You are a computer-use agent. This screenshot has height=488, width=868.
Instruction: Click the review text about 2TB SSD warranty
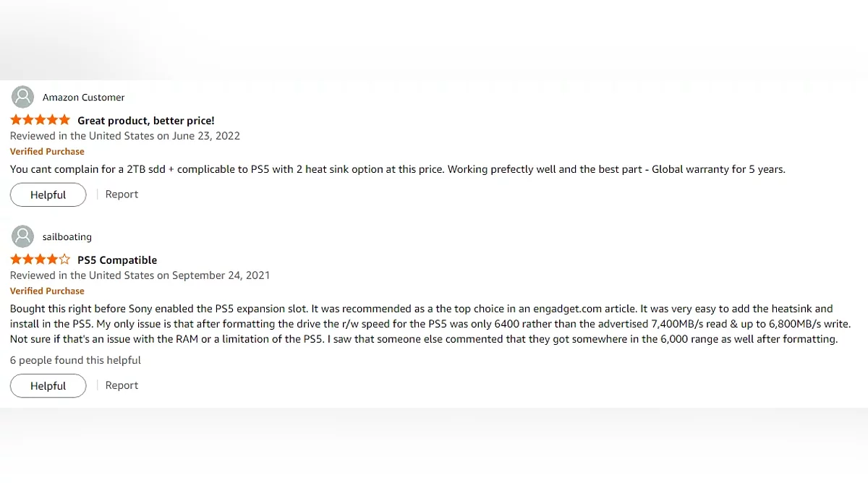pos(397,169)
